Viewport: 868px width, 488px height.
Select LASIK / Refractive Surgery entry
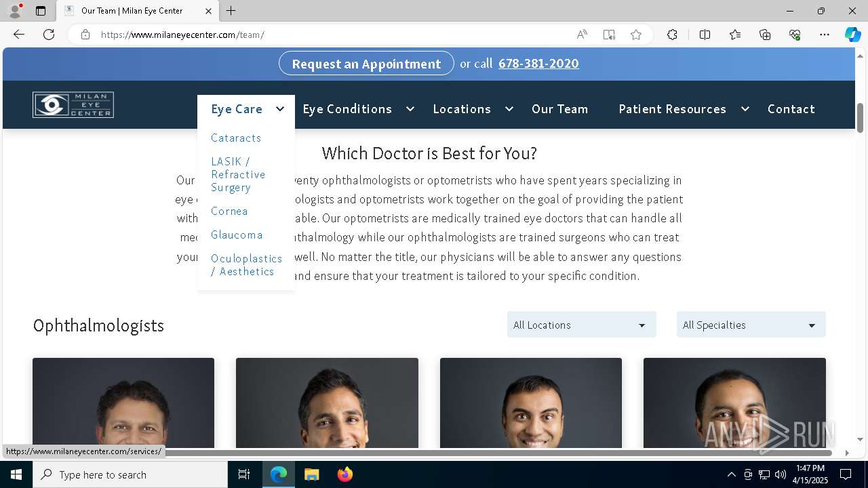(238, 174)
